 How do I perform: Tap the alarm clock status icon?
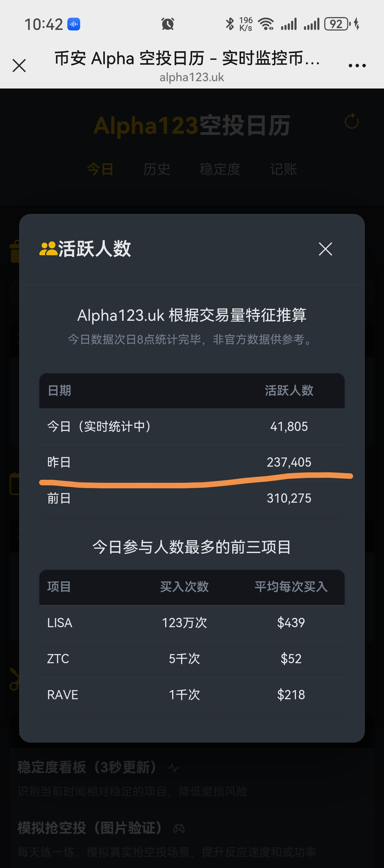[x=168, y=24]
